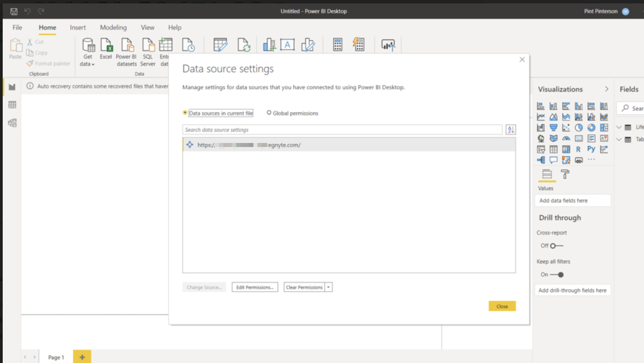
Task: Close the Data source settings dialog with X
Action: (x=522, y=59)
